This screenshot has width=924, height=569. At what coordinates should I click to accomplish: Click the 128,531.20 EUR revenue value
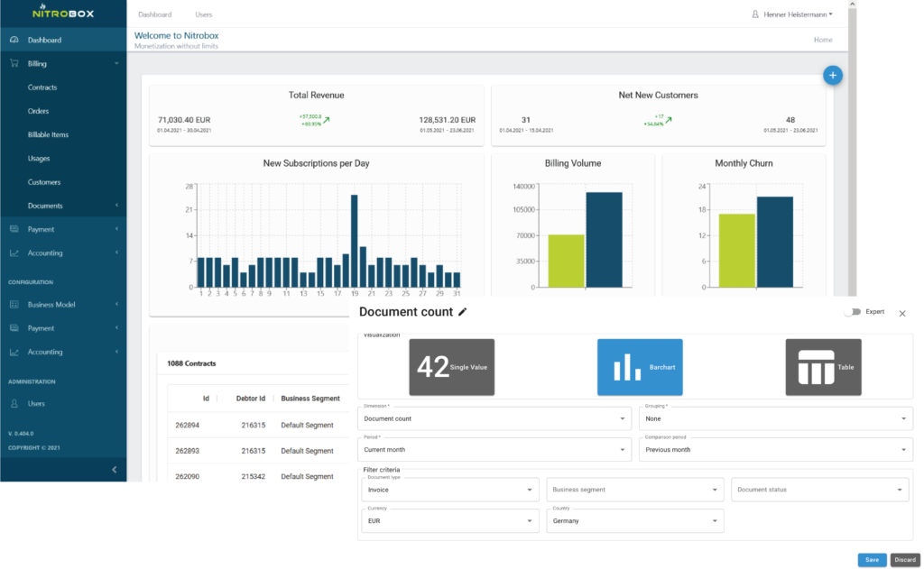click(x=448, y=120)
